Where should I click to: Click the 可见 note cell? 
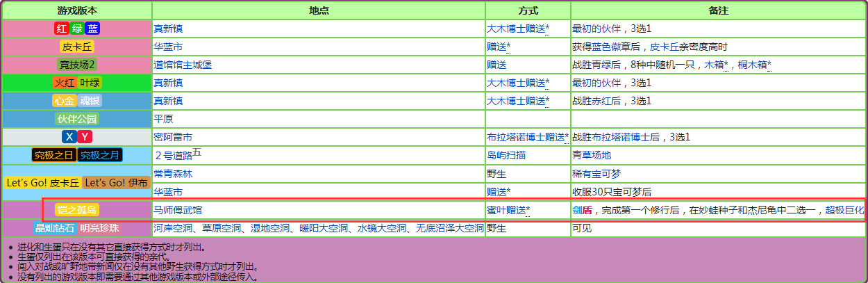click(x=582, y=227)
